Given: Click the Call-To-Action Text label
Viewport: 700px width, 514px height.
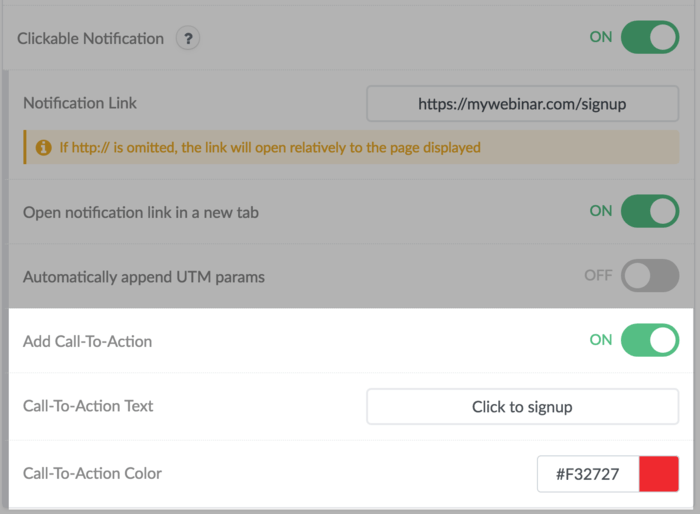Looking at the screenshot, I should tap(88, 406).
